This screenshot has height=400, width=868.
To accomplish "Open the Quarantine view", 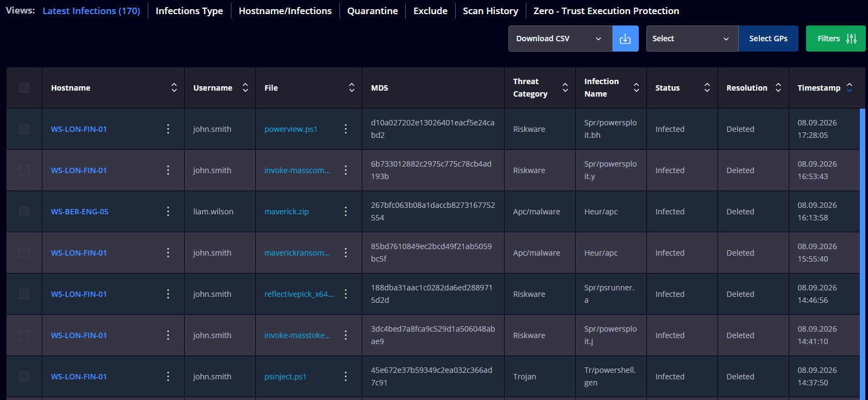I will tap(373, 11).
